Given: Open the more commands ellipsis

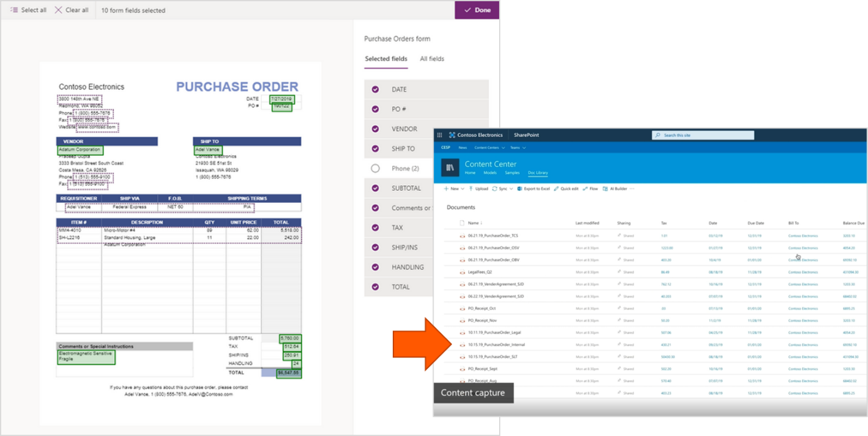Looking at the screenshot, I should point(632,188).
